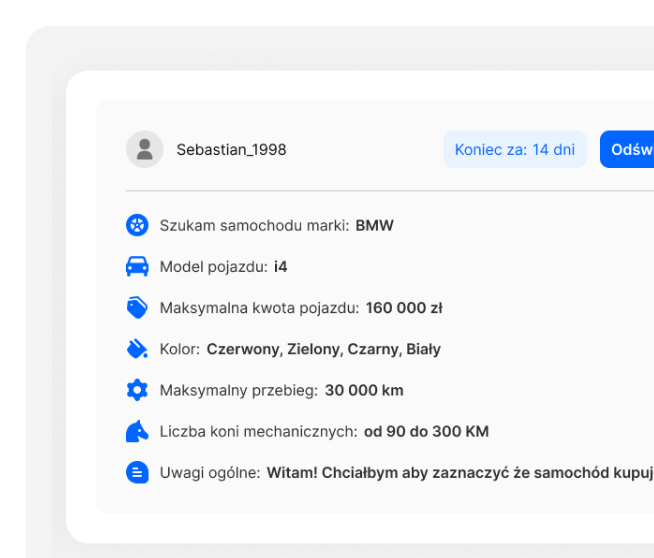Click the Czerwony color text

[242, 349]
